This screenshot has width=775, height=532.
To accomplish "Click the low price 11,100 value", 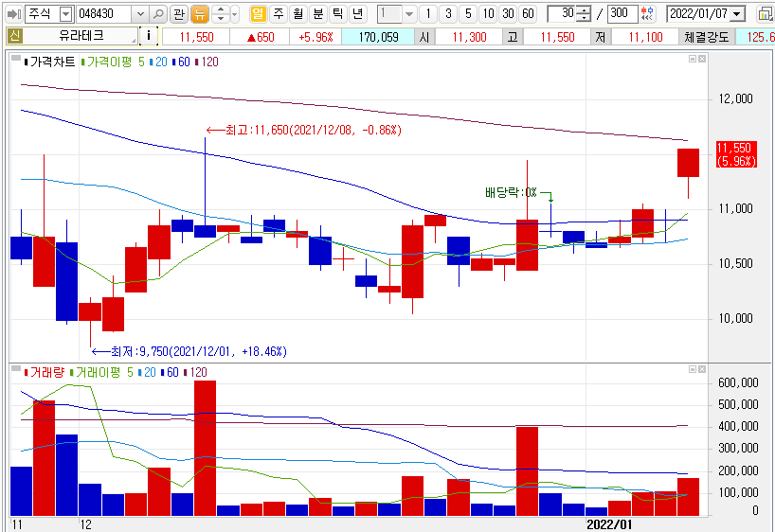I will click(x=645, y=37).
